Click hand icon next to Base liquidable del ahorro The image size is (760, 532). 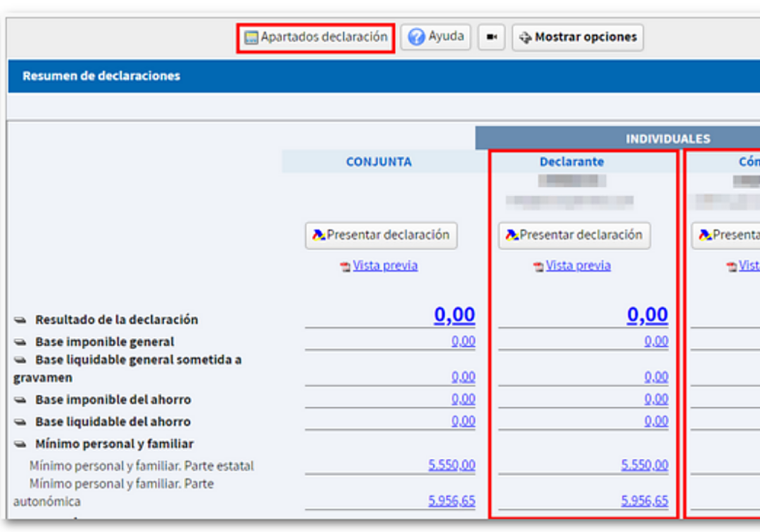(x=20, y=422)
